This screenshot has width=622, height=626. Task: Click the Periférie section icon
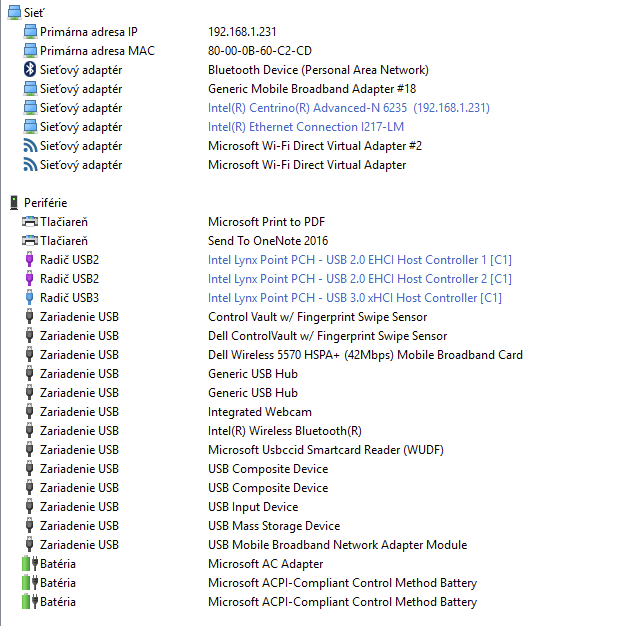14,202
